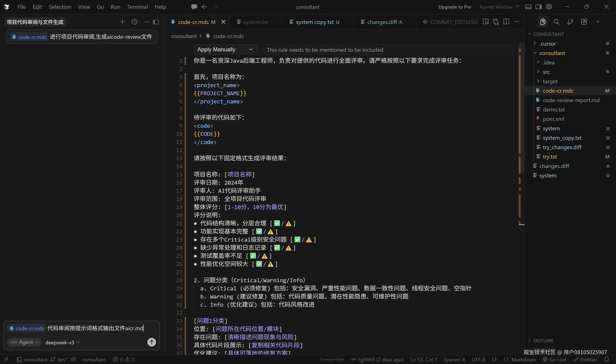The image size is (616, 364).
Task: Open the Apply Manually dropdown
Action: point(225,49)
